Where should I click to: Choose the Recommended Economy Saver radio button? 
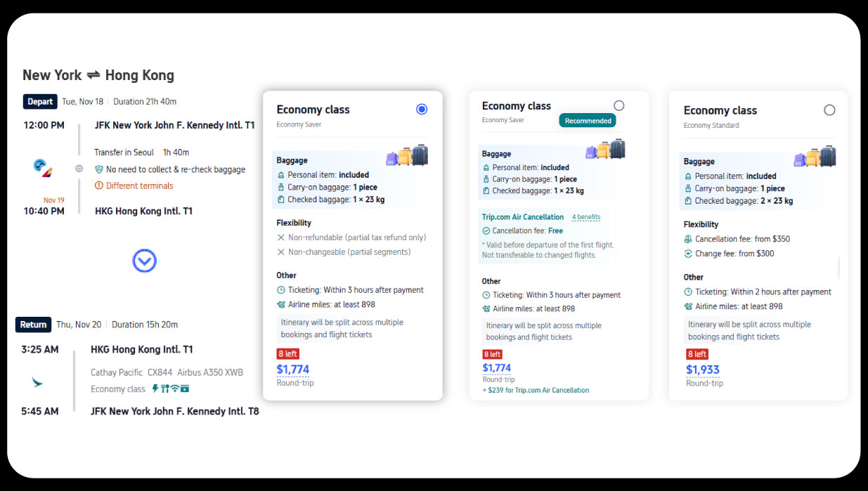[x=618, y=105]
